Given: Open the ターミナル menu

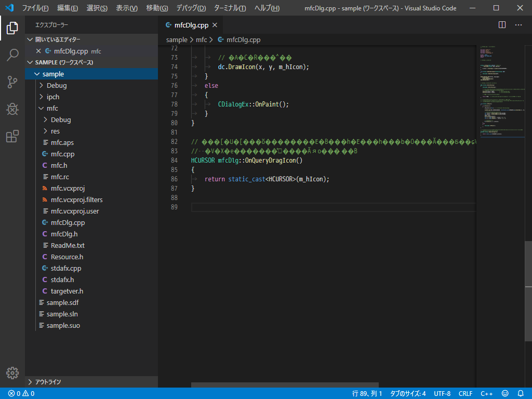Looking at the screenshot, I should [x=230, y=8].
